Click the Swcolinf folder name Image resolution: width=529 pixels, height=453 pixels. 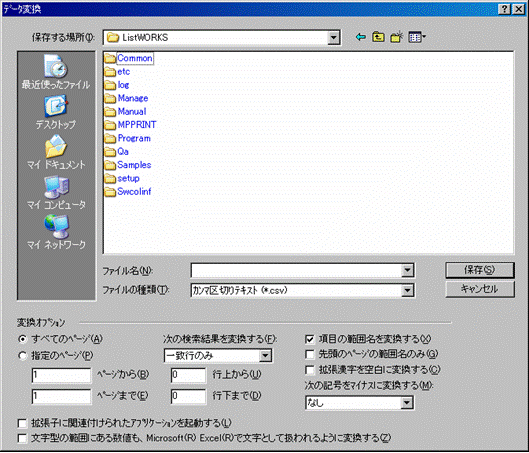[134, 192]
